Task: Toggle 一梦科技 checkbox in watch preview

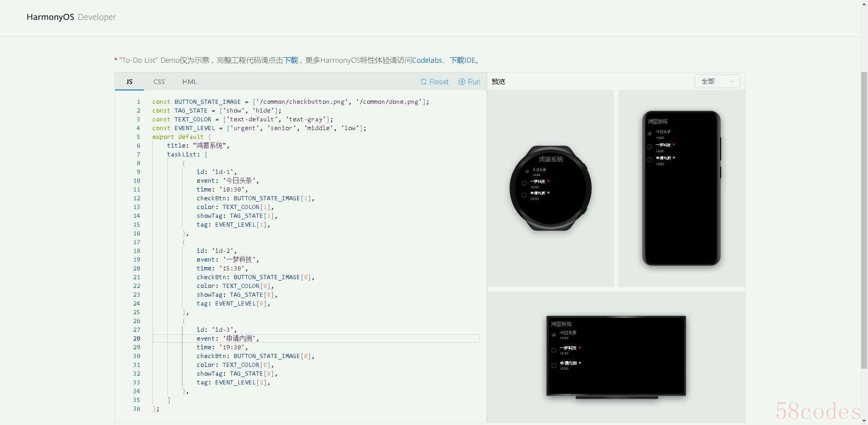Action: click(524, 183)
